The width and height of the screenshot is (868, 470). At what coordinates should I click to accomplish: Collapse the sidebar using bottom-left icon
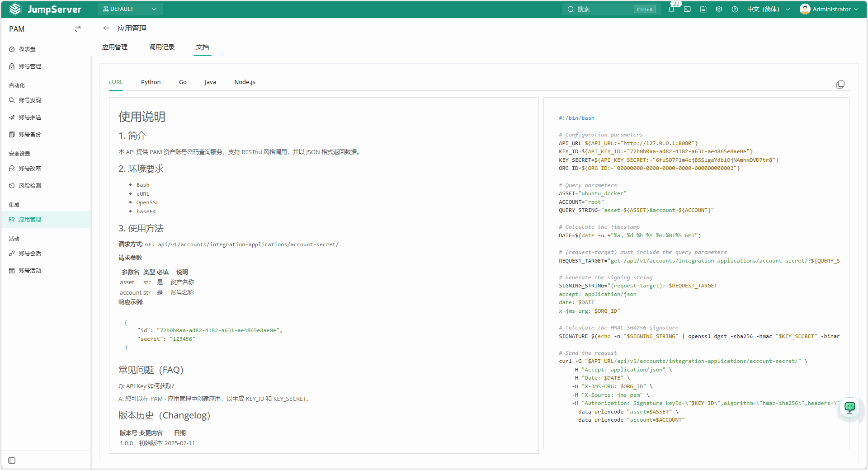[12, 461]
